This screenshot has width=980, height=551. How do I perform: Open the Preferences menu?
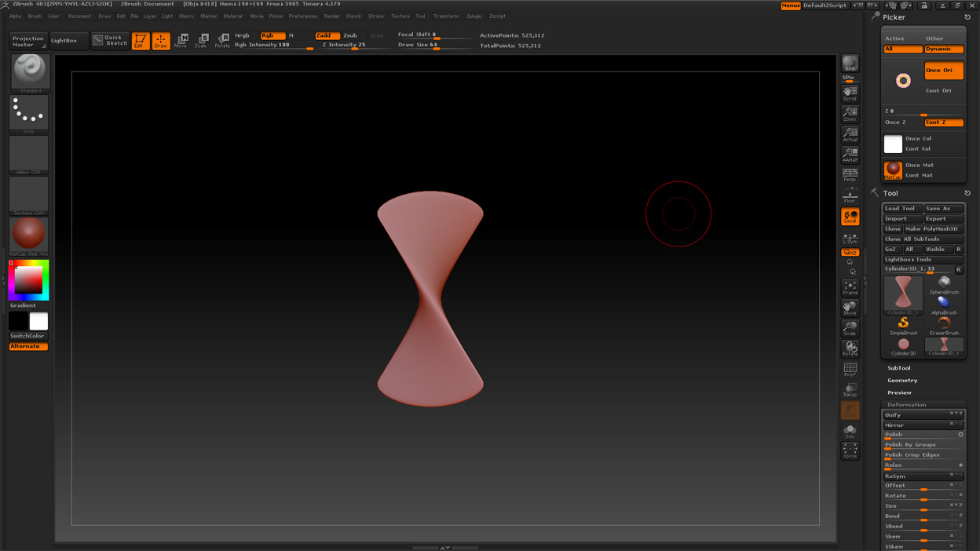303,16
